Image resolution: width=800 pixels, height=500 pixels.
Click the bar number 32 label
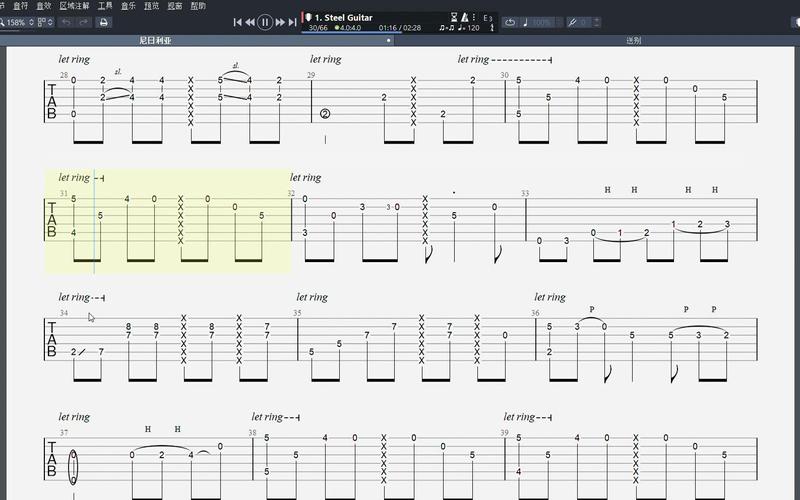click(291, 193)
